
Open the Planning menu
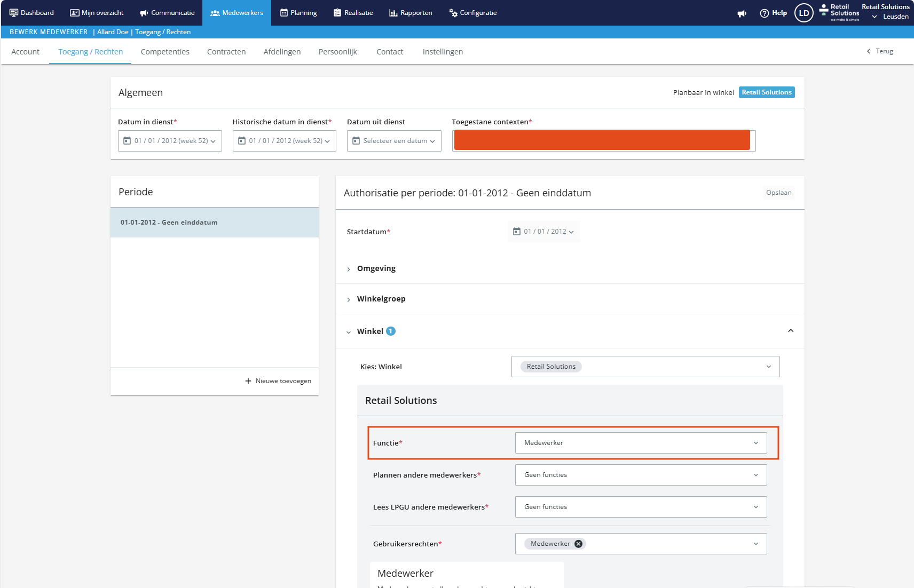click(298, 13)
